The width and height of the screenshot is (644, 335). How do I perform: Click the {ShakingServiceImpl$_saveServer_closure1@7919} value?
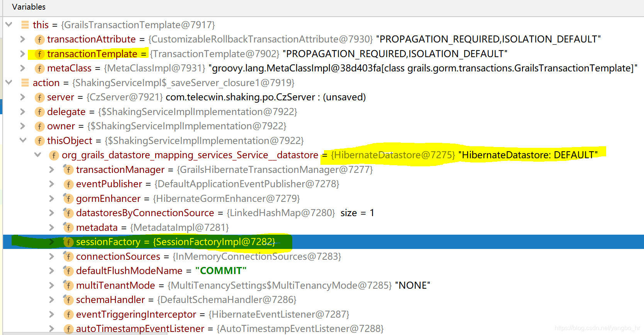[x=183, y=83]
